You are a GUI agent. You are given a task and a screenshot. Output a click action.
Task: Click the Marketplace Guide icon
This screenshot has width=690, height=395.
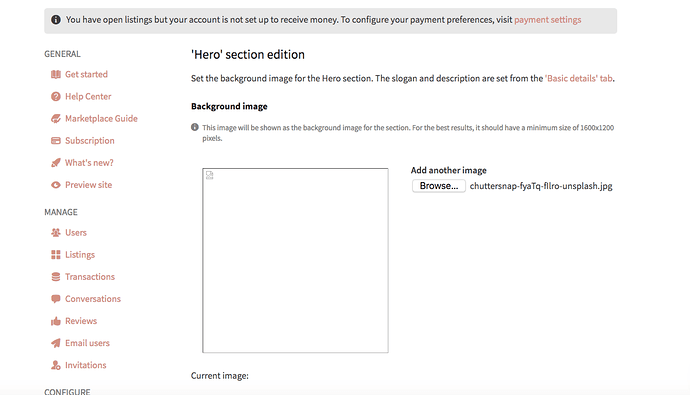coord(55,118)
